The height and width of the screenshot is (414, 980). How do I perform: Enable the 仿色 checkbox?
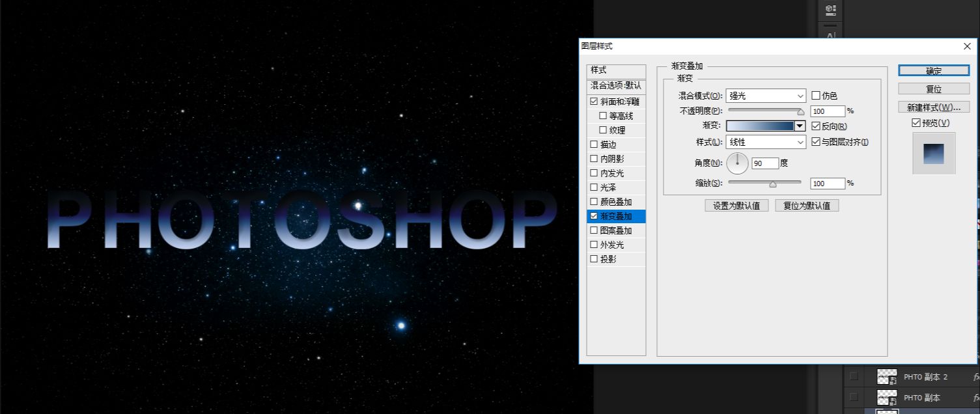pyautogui.click(x=816, y=96)
